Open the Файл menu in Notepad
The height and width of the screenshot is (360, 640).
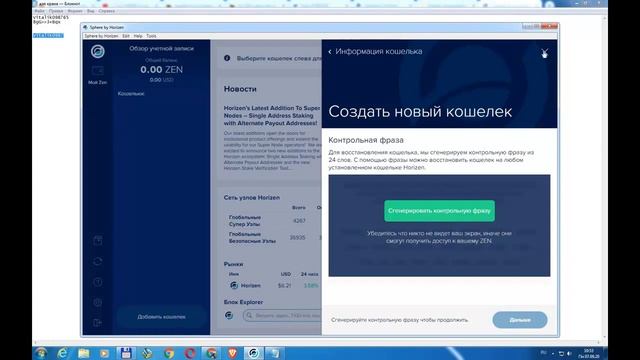[x=39, y=11]
